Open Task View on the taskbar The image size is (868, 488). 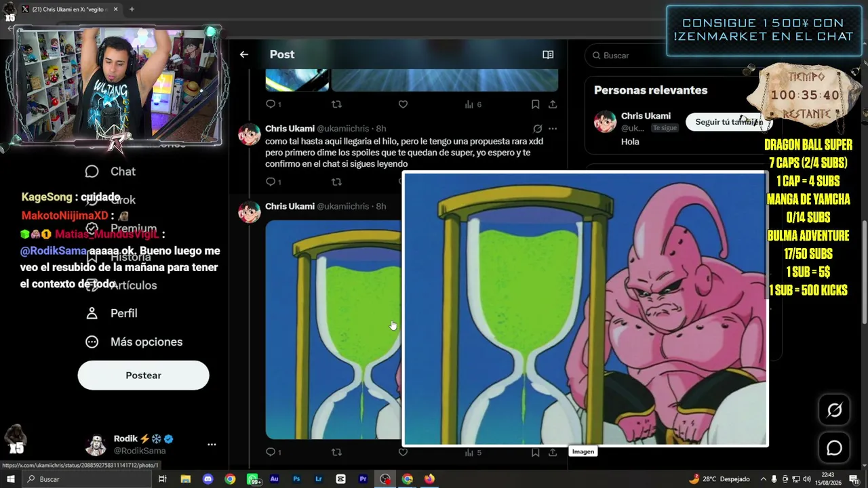click(163, 479)
